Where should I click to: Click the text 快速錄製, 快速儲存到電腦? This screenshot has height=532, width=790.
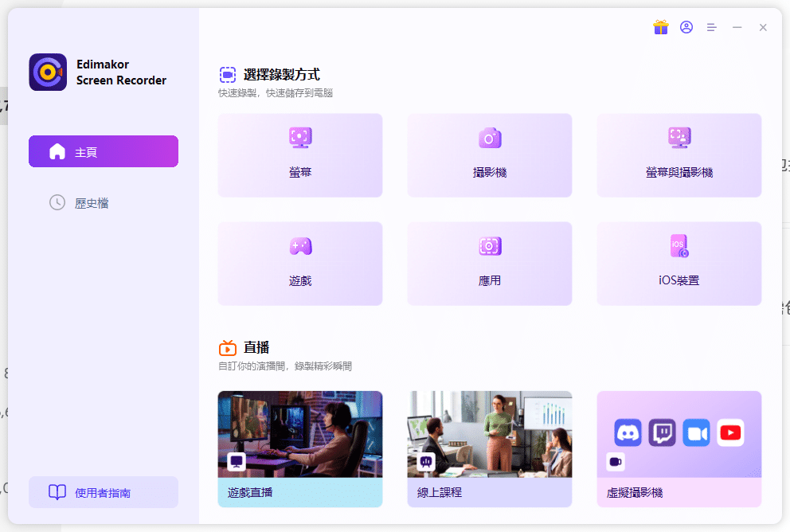click(x=276, y=92)
